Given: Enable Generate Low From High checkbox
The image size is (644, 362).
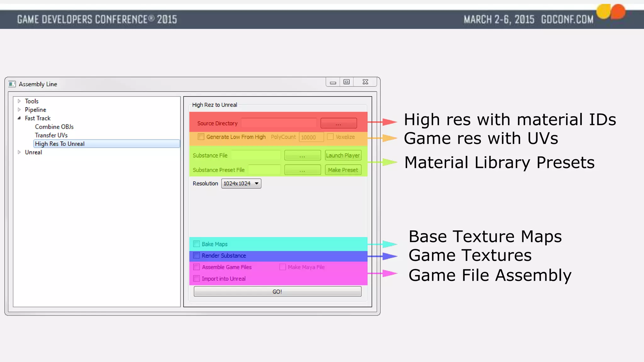Looking at the screenshot, I should tap(201, 137).
